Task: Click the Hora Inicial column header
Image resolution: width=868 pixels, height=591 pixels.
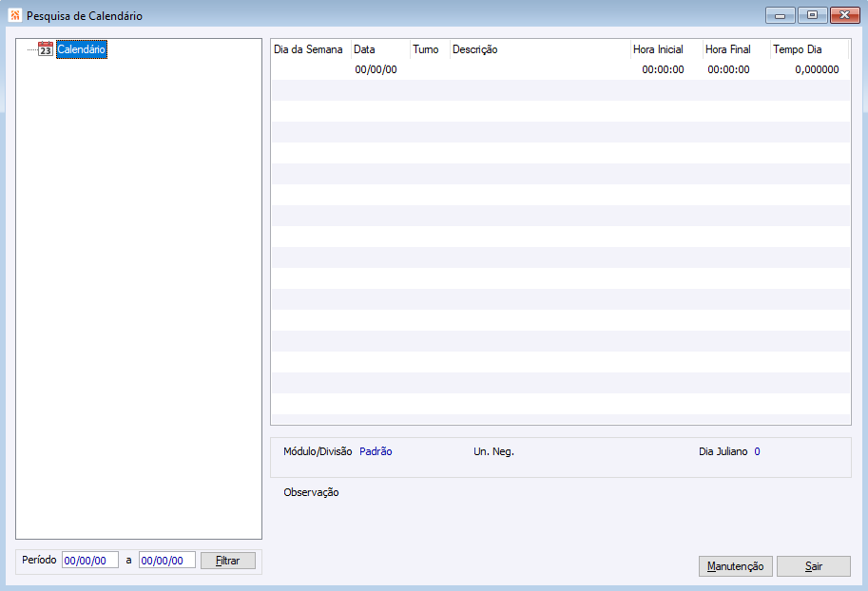Action: point(667,49)
